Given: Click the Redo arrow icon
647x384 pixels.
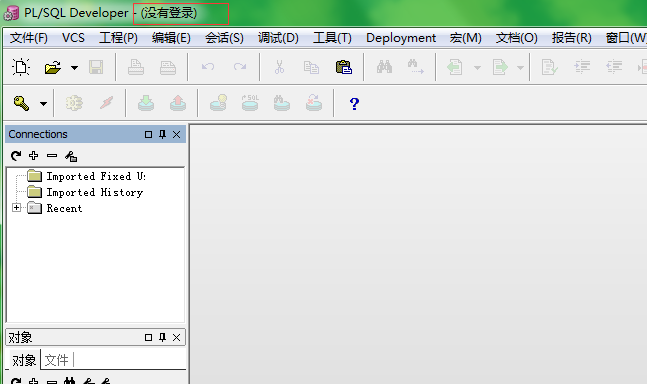Looking at the screenshot, I should (240, 67).
